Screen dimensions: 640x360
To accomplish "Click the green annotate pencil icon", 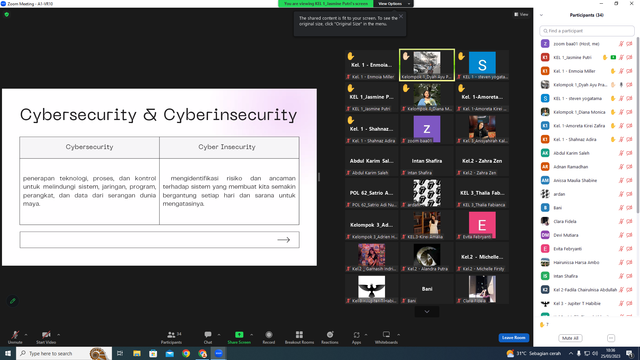I will click(x=13, y=301).
